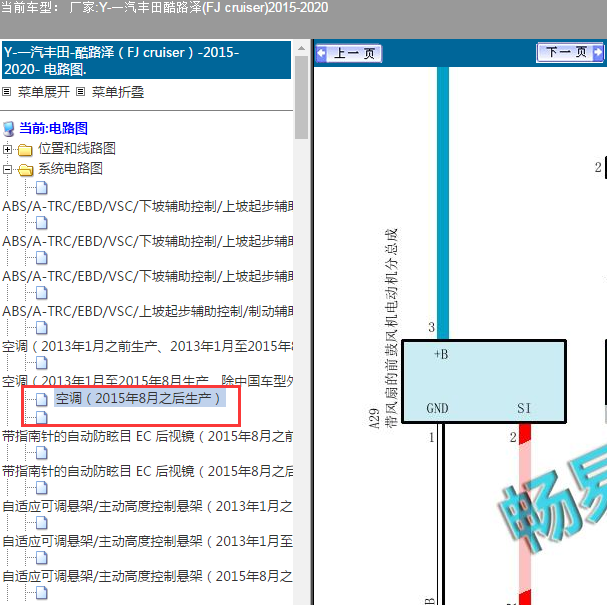
Task: Click the 菜单展开 expand-all link
Action: click(44, 92)
